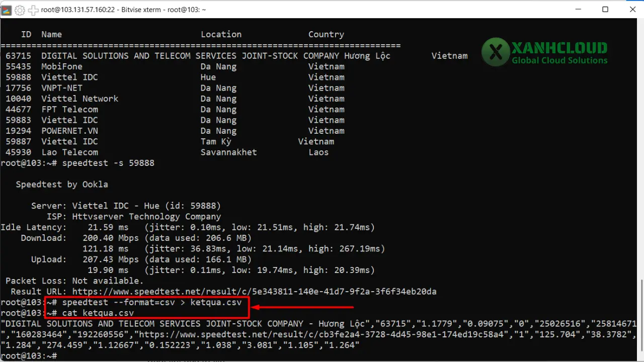Select the MobiFone server name
Image resolution: width=644 pixels, height=362 pixels.
click(x=62, y=66)
